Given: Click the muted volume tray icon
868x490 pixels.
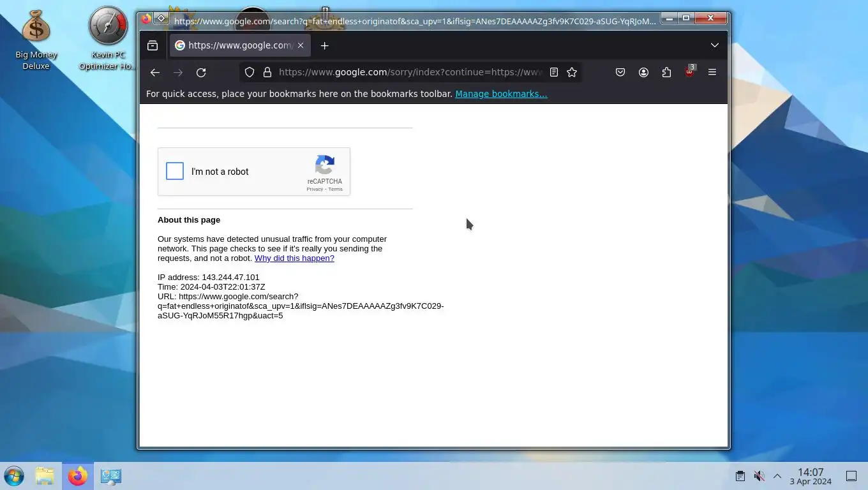Looking at the screenshot, I should (759, 476).
